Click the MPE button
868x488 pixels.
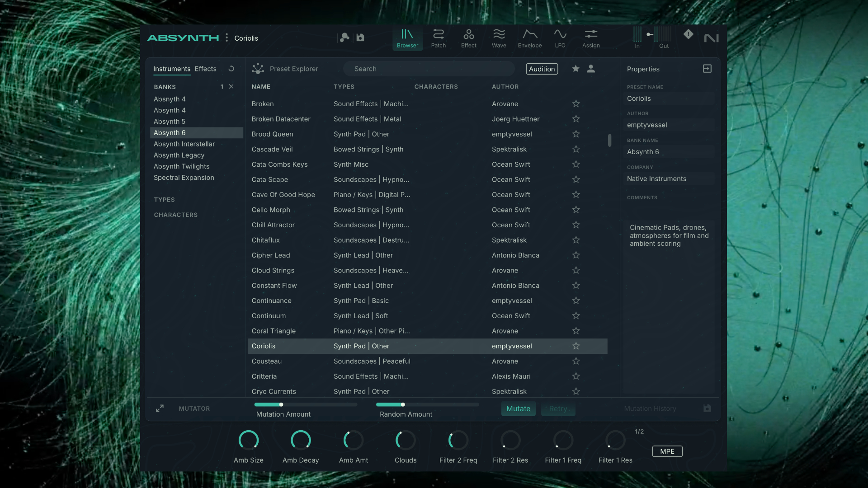(667, 451)
